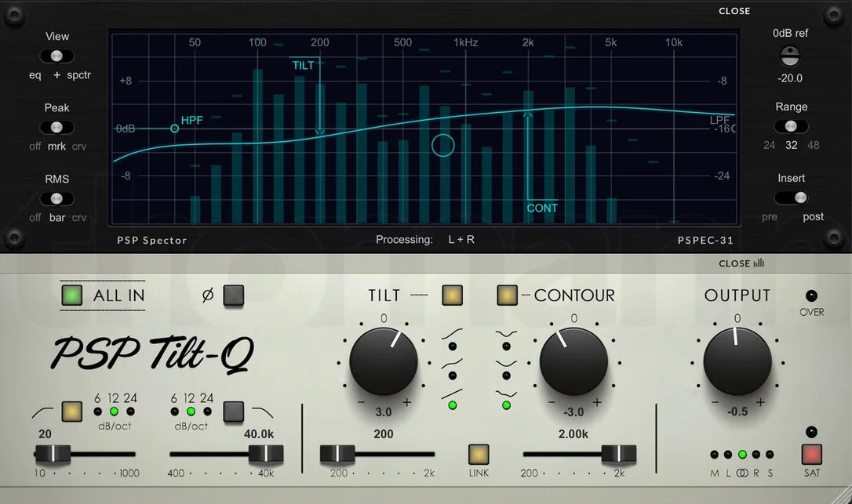
Task: Click the CONTOUR knob
Action: 573,361
